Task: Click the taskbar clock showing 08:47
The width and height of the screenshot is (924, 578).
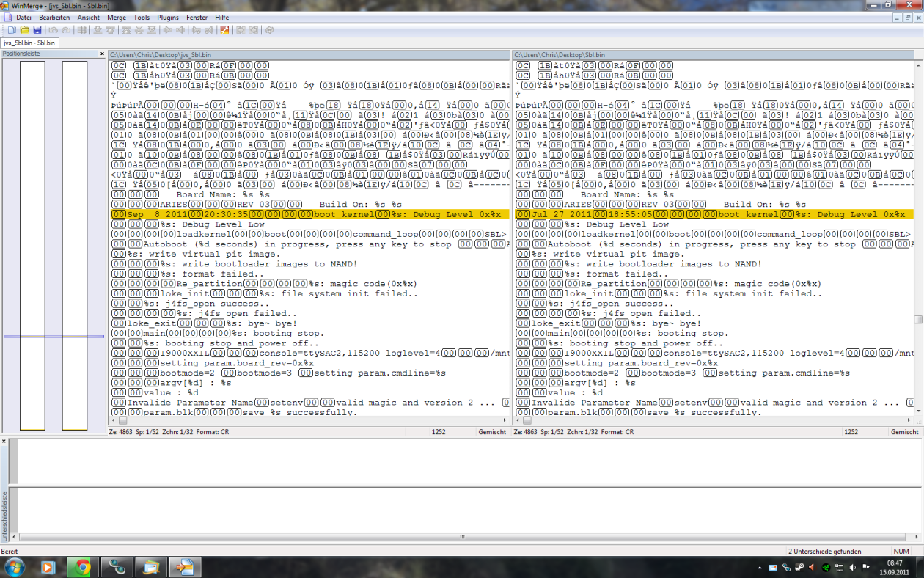Action: point(895,567)
